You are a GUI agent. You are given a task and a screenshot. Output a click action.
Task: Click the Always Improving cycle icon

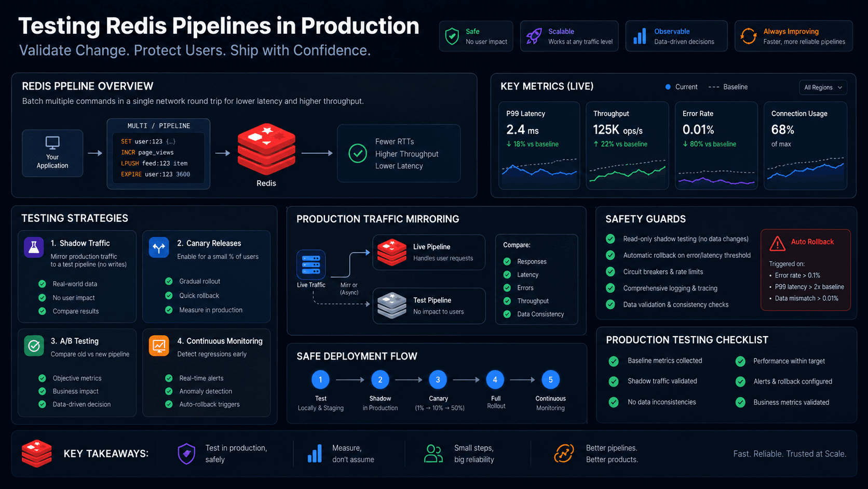click(x=749, y=36)
